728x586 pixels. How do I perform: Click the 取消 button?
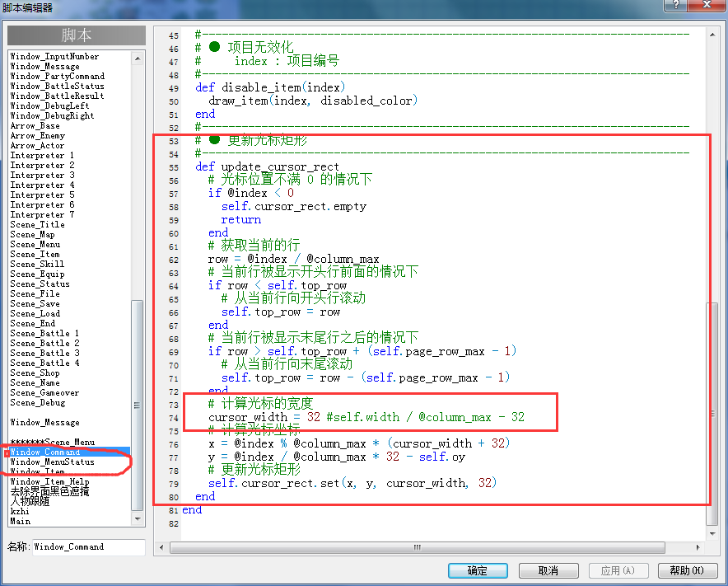(x=548, y=570)
